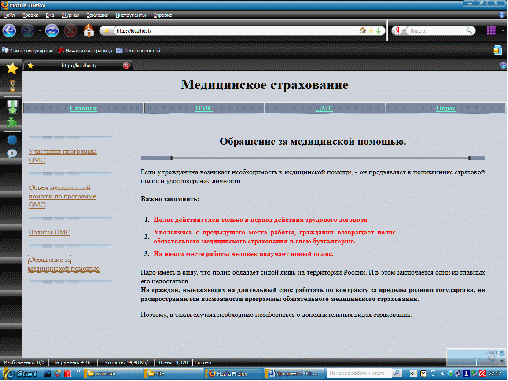This screenshot has height=381, width=508.
Task: Click the desktop search field in taskbar
Action: [x=359, y=373]
